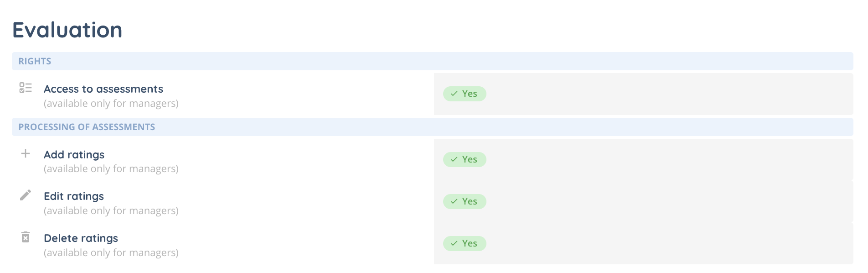Click the managers-only note under Edit ratings
This screenshot has width=868, height=273.
coord(111,211)
